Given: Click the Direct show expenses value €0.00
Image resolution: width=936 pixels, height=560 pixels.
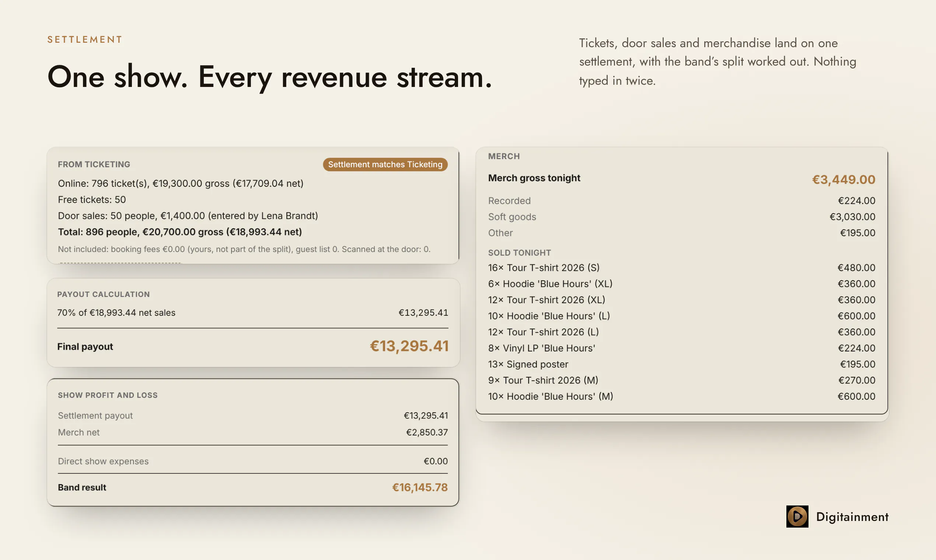Looking at the screenshot, I should coord(436,461).
